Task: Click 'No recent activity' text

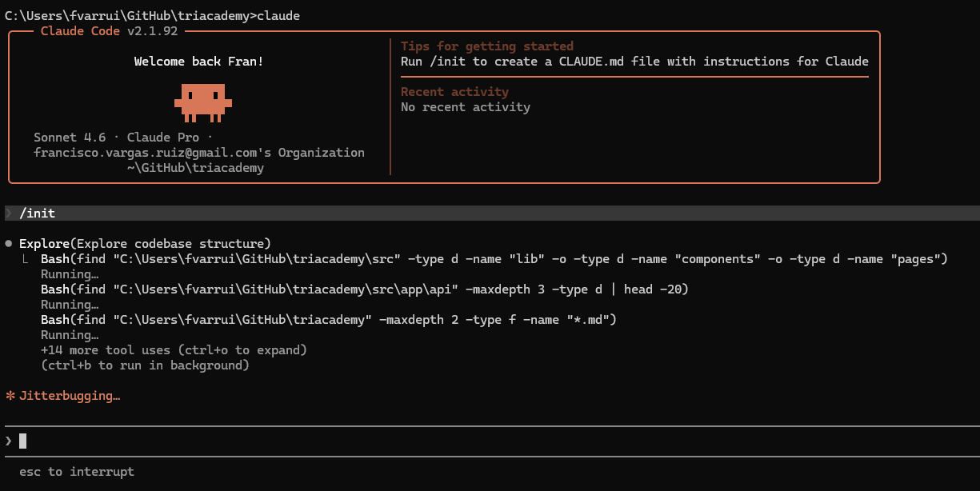Action: coord(466,107)
